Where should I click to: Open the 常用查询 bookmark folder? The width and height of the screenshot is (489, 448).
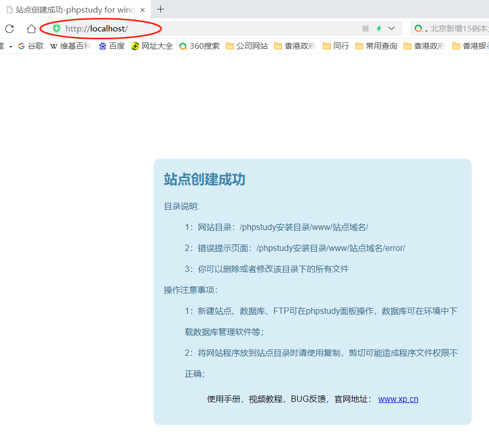point(376,46)
